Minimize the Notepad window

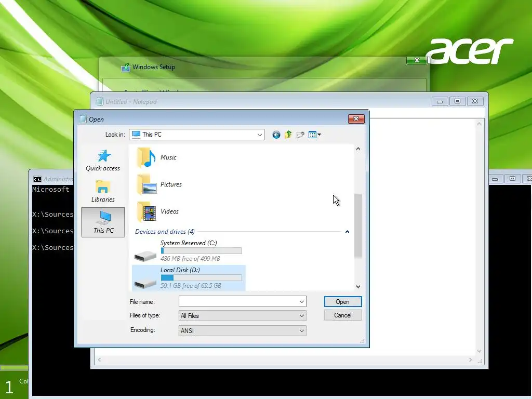pyautogui.click(x=440, y=101)
